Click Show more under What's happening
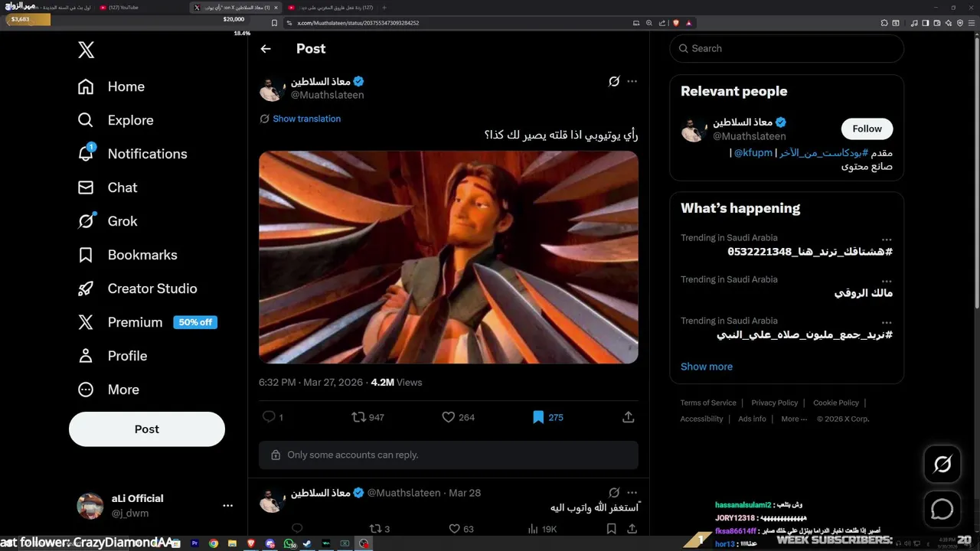980x551 pixels. pyautogui.click(x=707, y=367)
